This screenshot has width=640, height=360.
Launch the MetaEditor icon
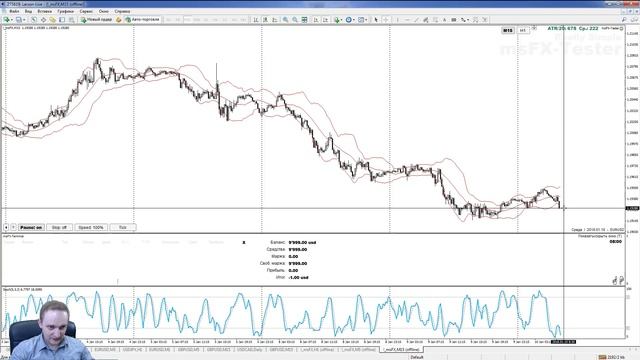pos(118,20)
